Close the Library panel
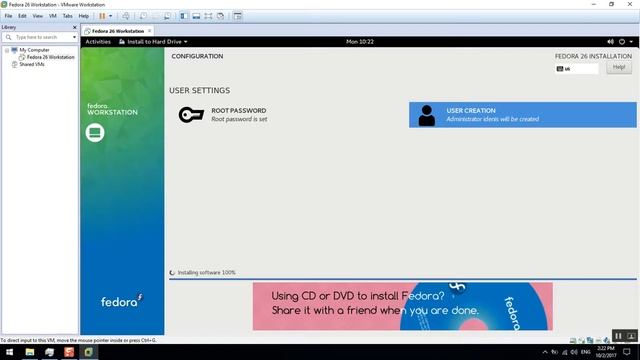 (x=74, y=27)
